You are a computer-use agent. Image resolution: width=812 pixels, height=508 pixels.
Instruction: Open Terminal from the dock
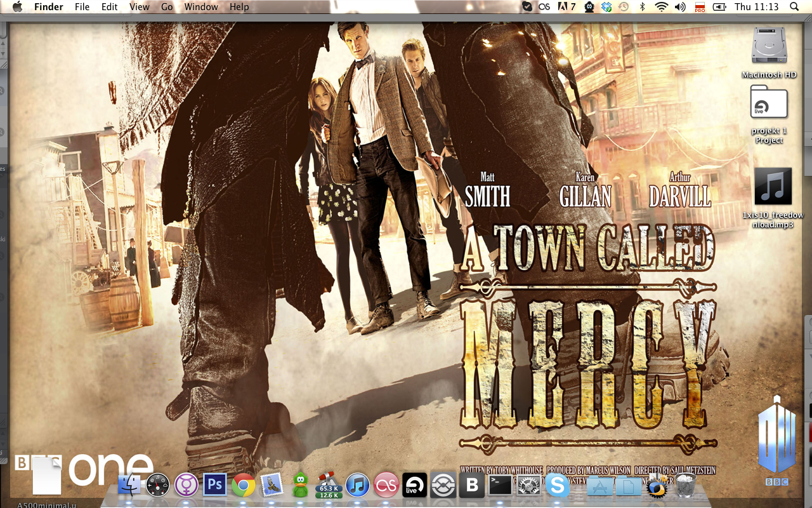click(x=500, y=486)
